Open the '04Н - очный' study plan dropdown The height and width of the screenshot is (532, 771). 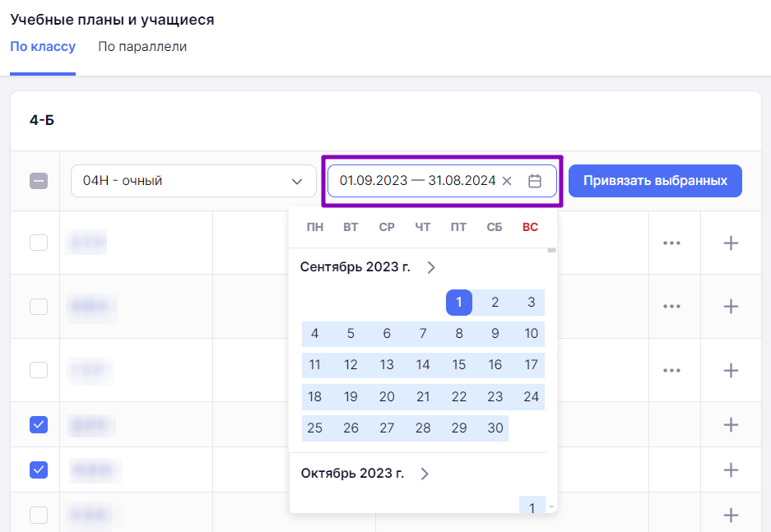click(193, 181)
